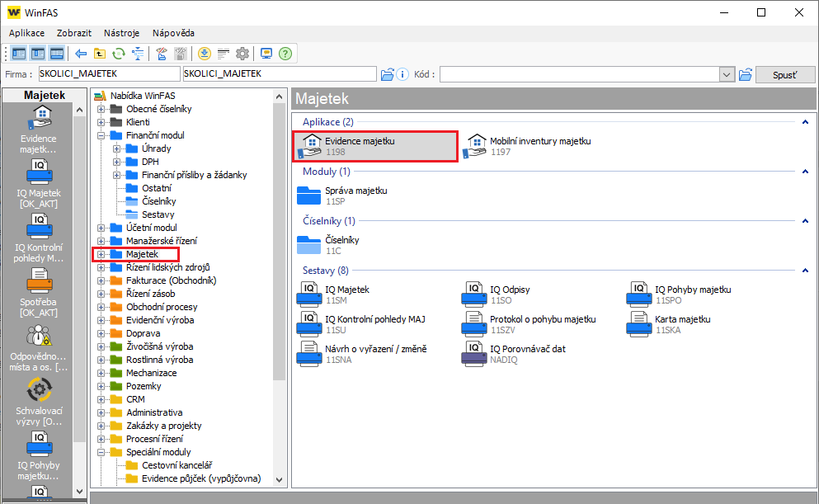Open Schvalovací výzvy sidebar shortcut
The width and height of the screenshot is (819, 504).
[x=39, y=403]
